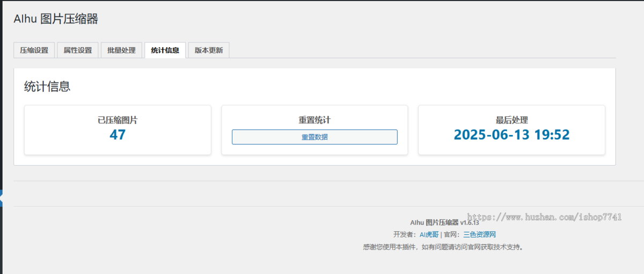This screenshot has height=274, width=644.
Task: Click the last processed time 2025-06-13 19:52
Action: click(x=511, y=135)
